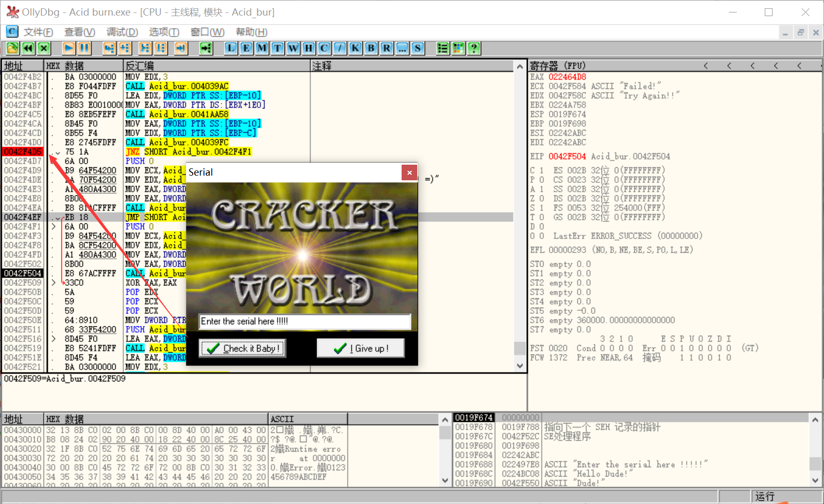
Task: Toggle the S flag value
Action: (x=541, y=208)
